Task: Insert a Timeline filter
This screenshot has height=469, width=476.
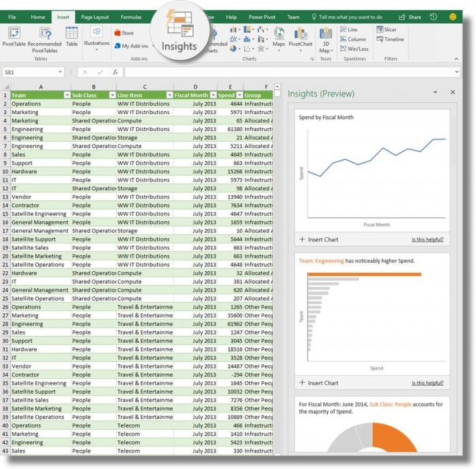Action: [x=388, y=39]
